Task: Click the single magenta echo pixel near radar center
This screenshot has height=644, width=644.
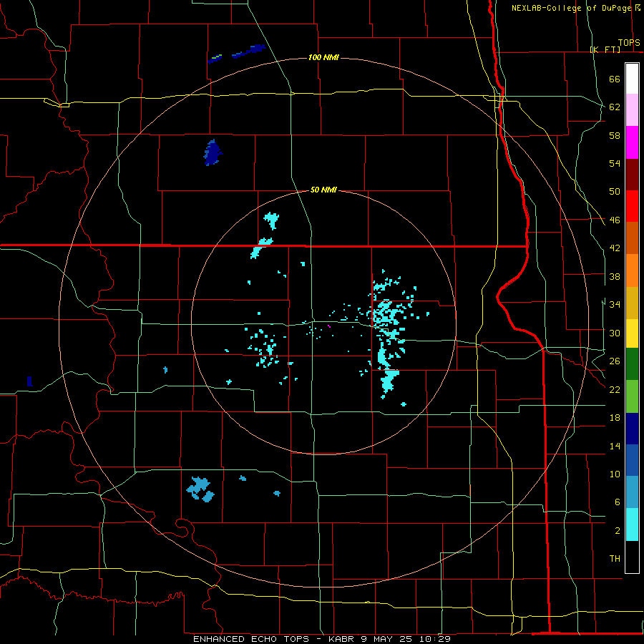Action: click(x=329, y=326)
